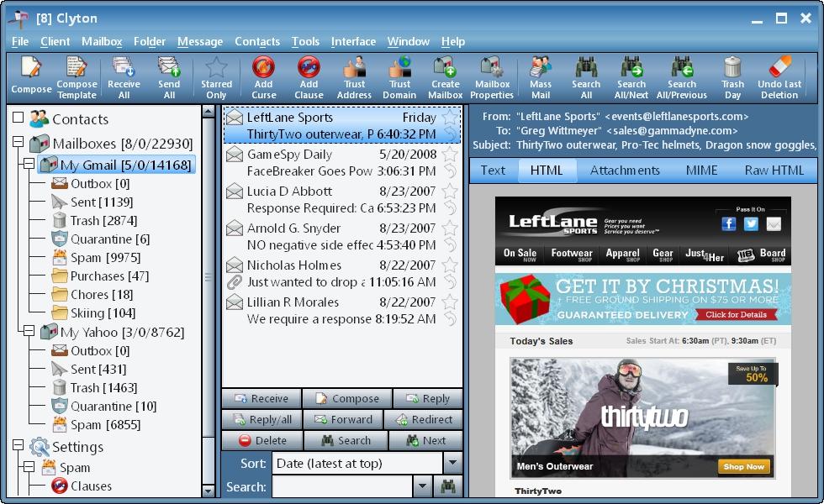Switch to the Text tab
This screenshot has width=824, height=504.
tap(493, 170)
